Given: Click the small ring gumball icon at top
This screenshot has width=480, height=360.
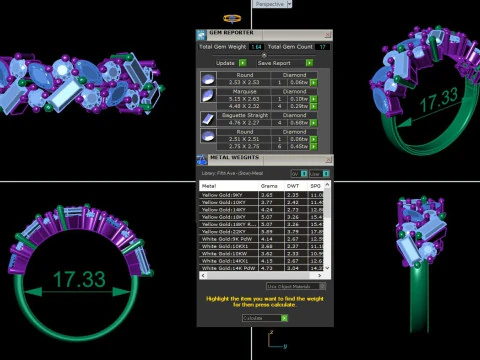Looking at the screenshot, I should pos(232,19).
